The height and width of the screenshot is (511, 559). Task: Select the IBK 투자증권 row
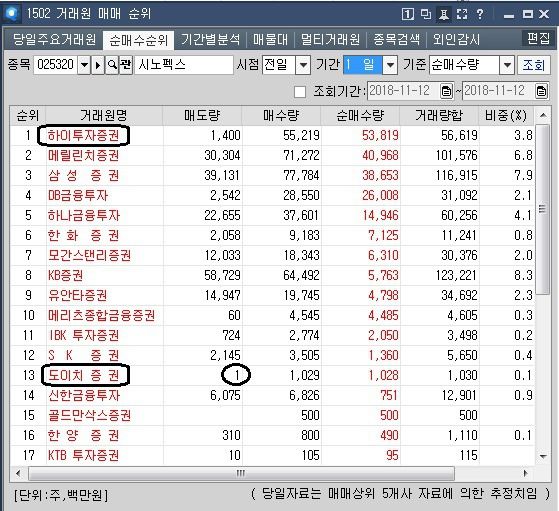click(272, 335)
